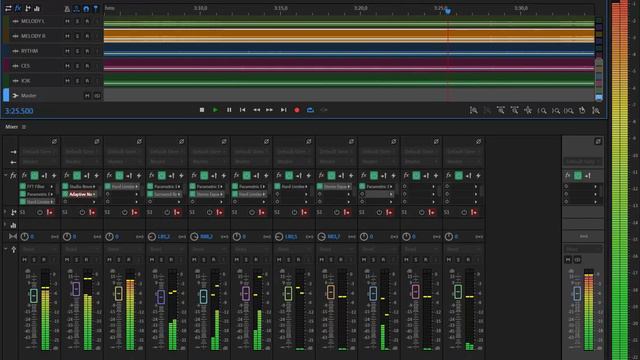Switch the editor track controls to Effects (fx)
Viewport: 640px width, 360px height.
pyautogui.click(x=18, y=8)
